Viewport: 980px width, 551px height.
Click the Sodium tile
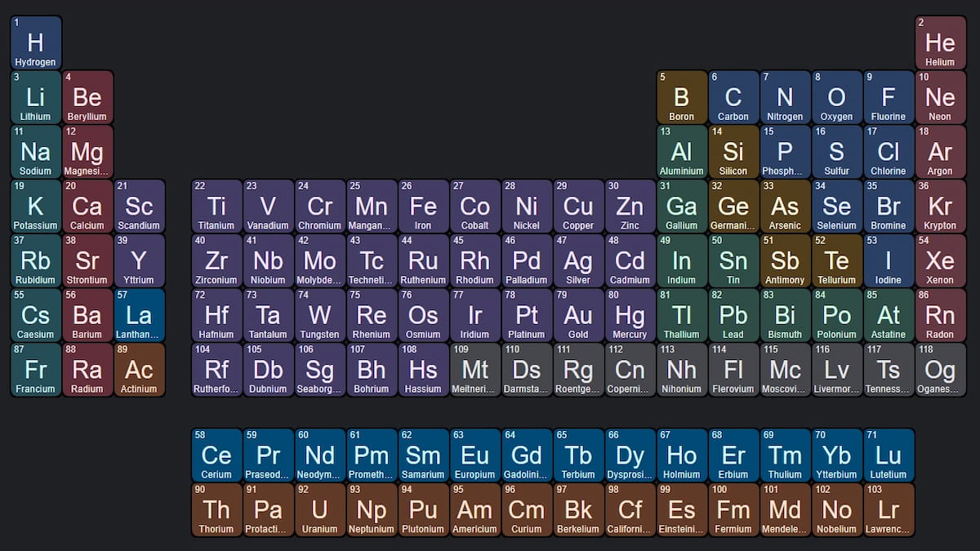35,152
